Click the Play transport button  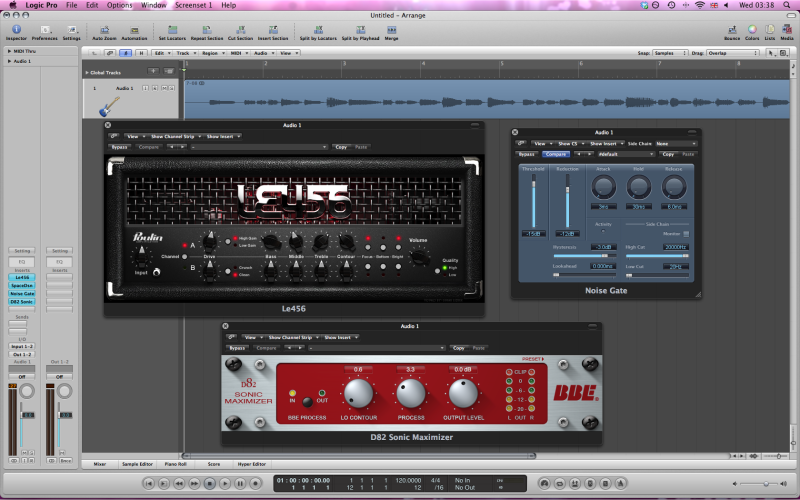[x=225, y=483]
